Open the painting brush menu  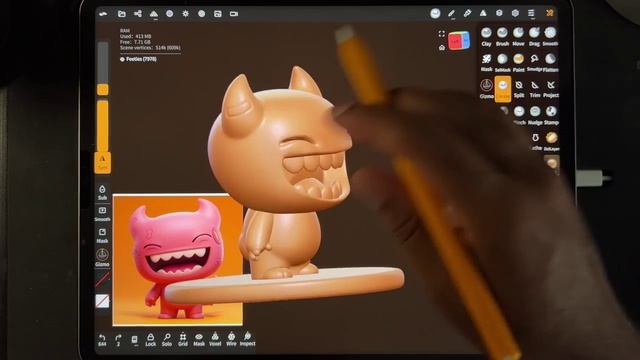pyautogui.click(x=467, y=13)
